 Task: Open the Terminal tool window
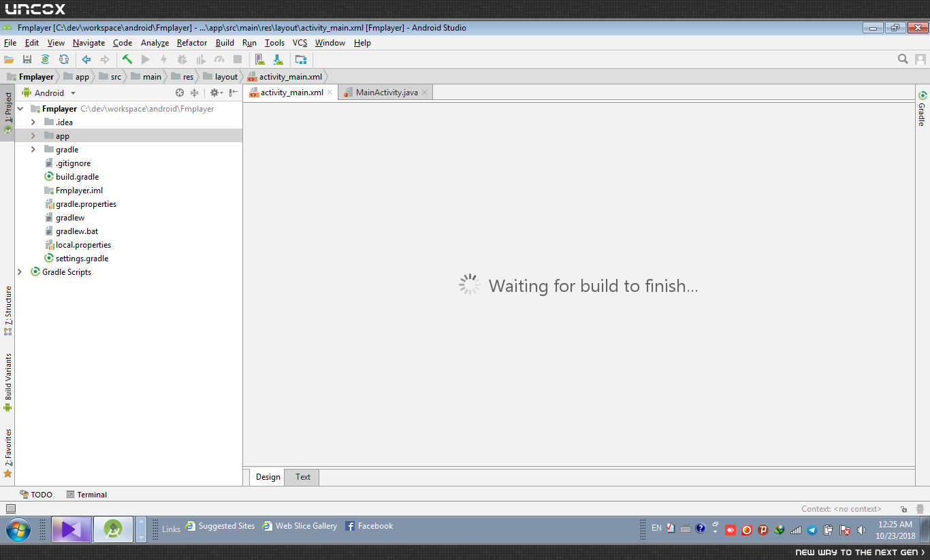pyautogui.click(x=86, y=495)
